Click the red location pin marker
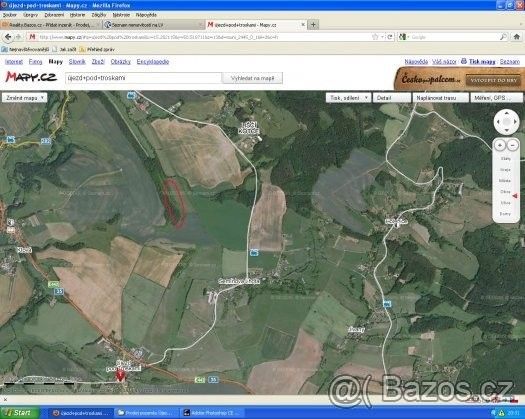 120,376
